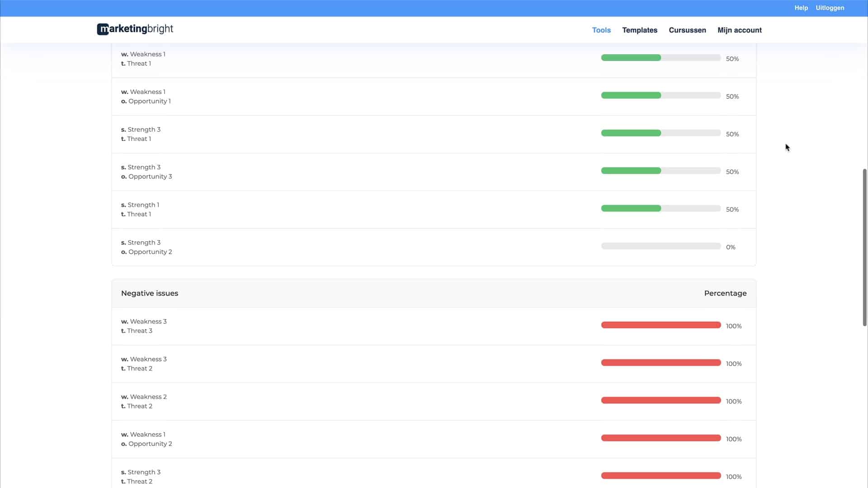Viewport: 868px width, 488px height.
Task: Click the Percentage column header
Action: pos(725,293)
